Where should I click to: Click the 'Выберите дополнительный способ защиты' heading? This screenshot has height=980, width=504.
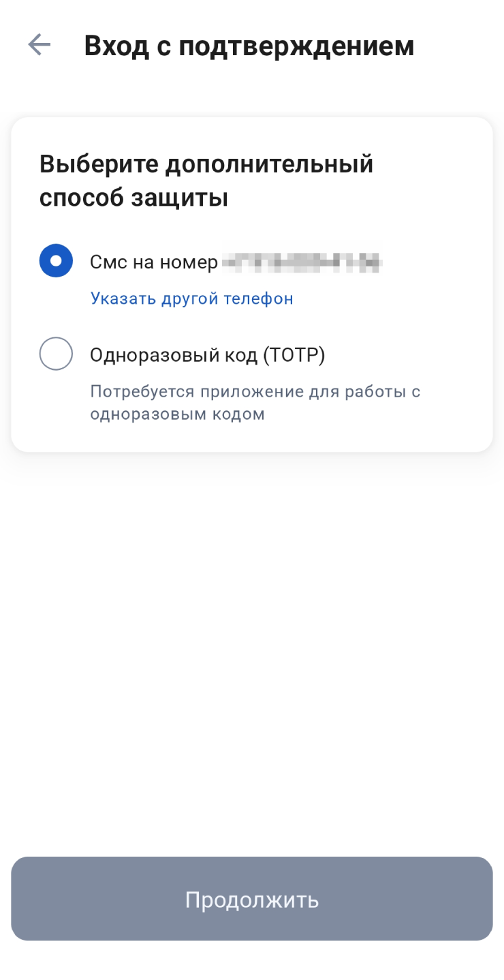[206, 181]
